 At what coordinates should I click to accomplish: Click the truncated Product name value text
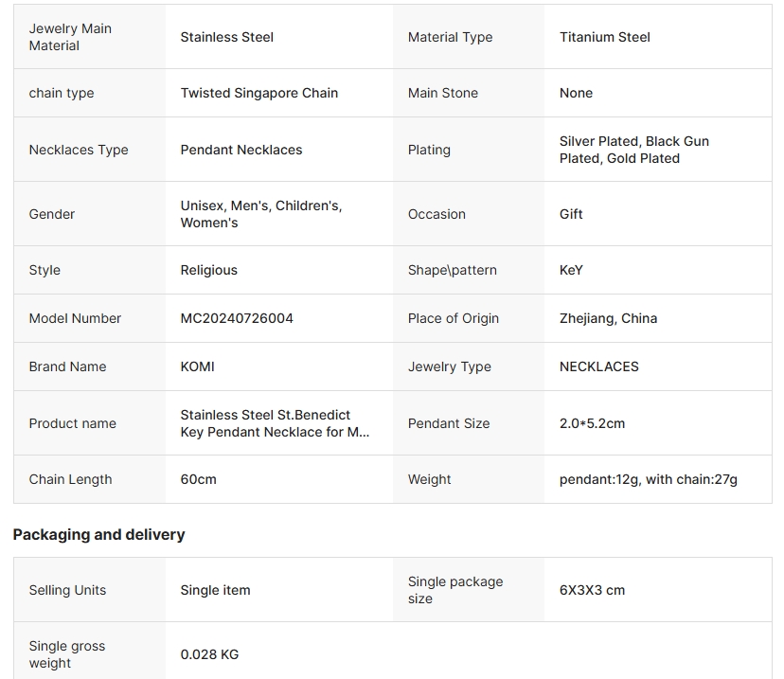(x=275, y=423)
